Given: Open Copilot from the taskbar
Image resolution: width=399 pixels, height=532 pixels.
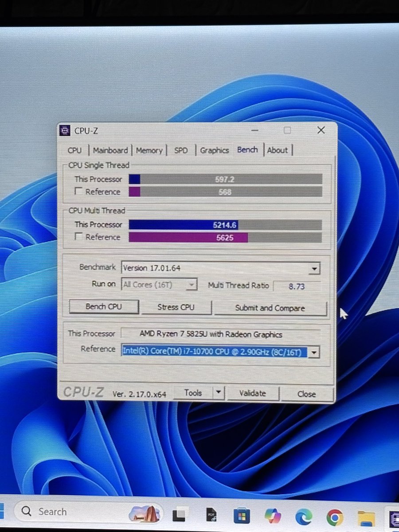Looking at the screenshot, I should (x=273, y=516).
